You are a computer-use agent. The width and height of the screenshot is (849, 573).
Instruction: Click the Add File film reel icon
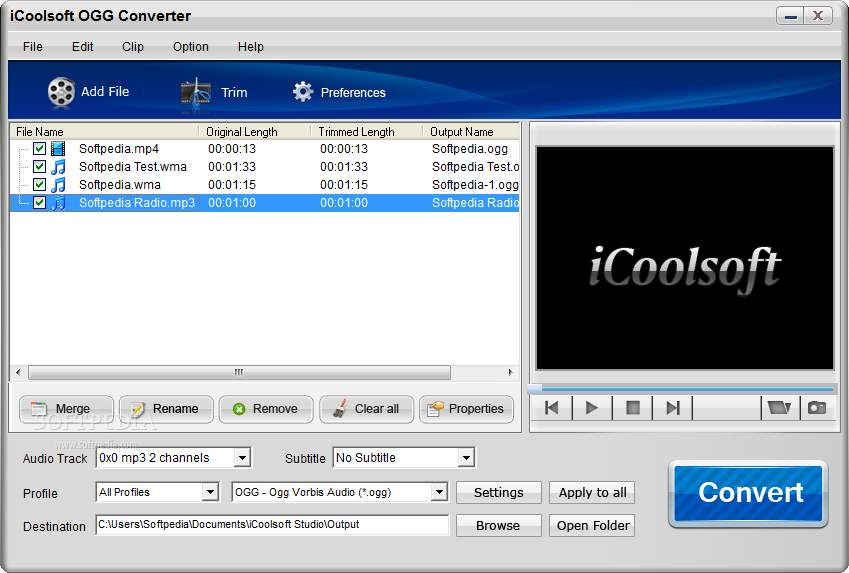(61, 92)
